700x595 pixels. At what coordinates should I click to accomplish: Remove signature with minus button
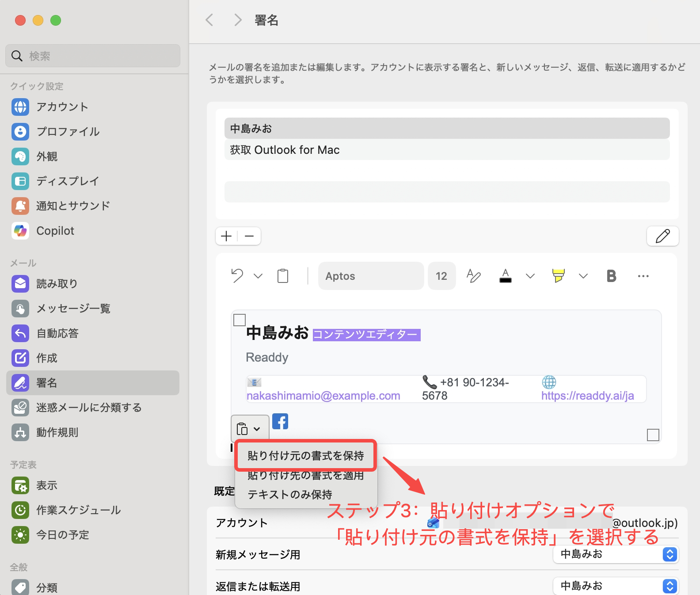pyautogui.click(x=249, y=236)
